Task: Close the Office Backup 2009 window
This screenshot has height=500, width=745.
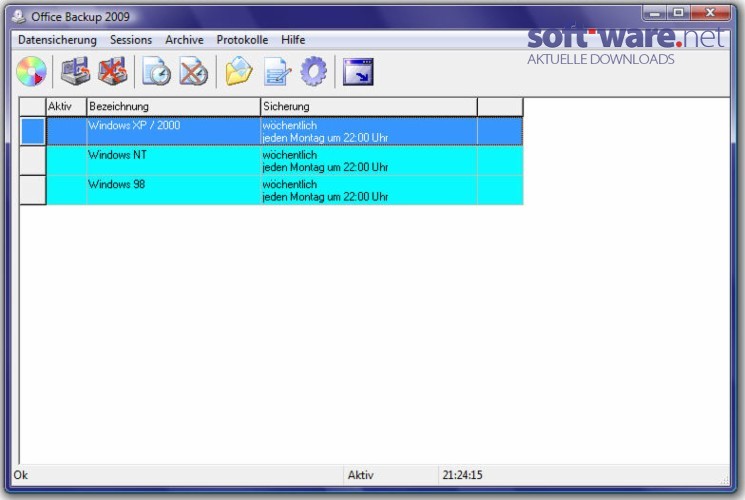Action: [x=710, y=13]
